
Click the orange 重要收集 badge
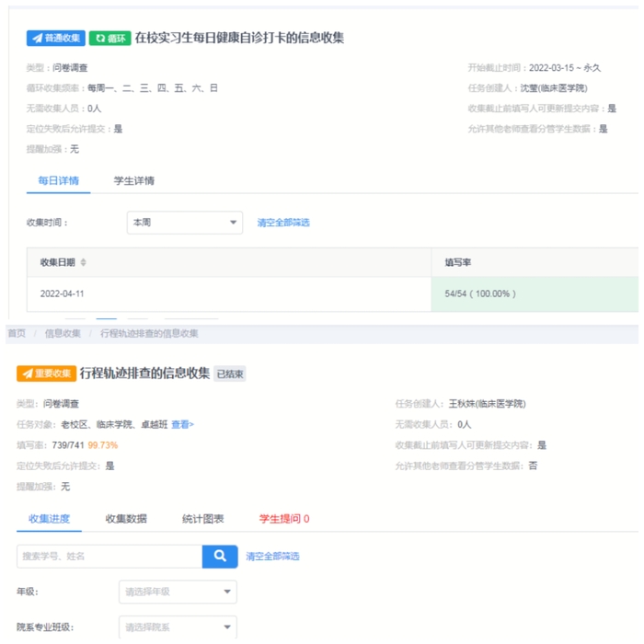click(46, 374)
